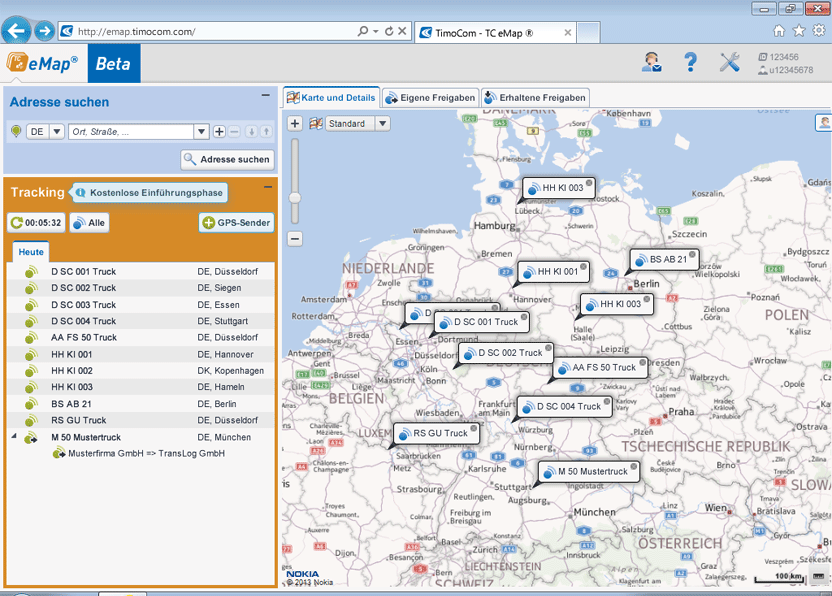Select the D SC 003 Truck list row
The image size is (832, 596).
coord(141,305)
